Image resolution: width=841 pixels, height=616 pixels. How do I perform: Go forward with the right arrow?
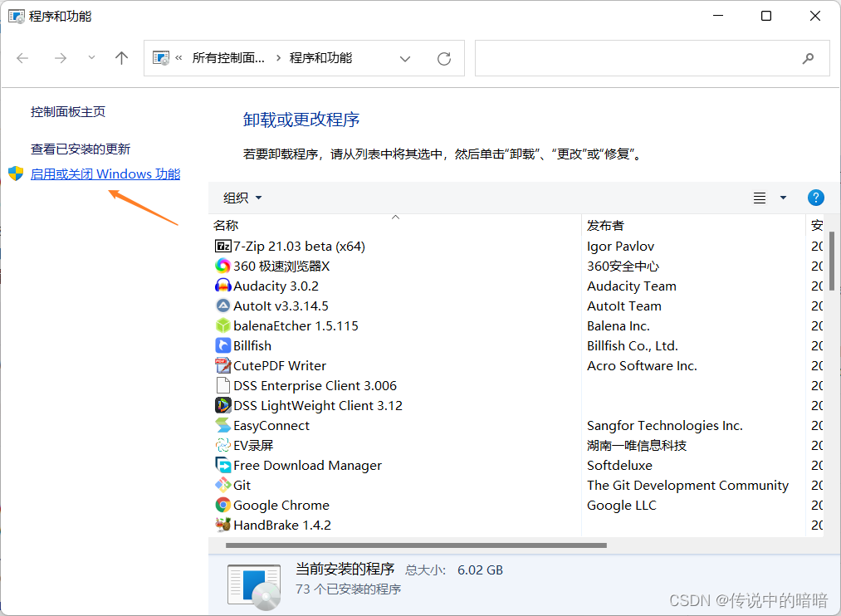click(x=61, y=58)
